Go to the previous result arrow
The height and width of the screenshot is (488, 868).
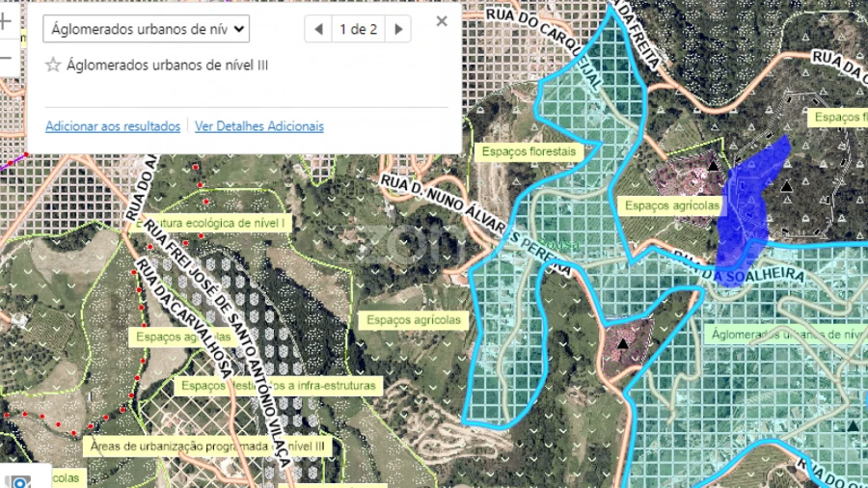(x=318, y=29)
